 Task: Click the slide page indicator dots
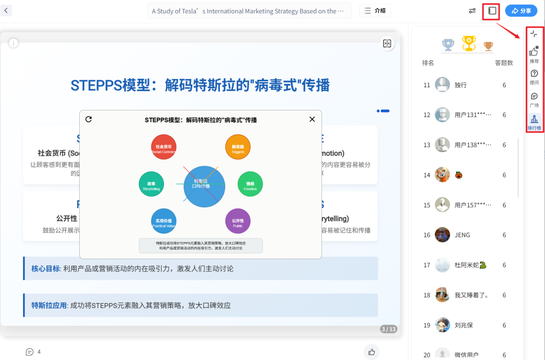[x=383, y=111]
